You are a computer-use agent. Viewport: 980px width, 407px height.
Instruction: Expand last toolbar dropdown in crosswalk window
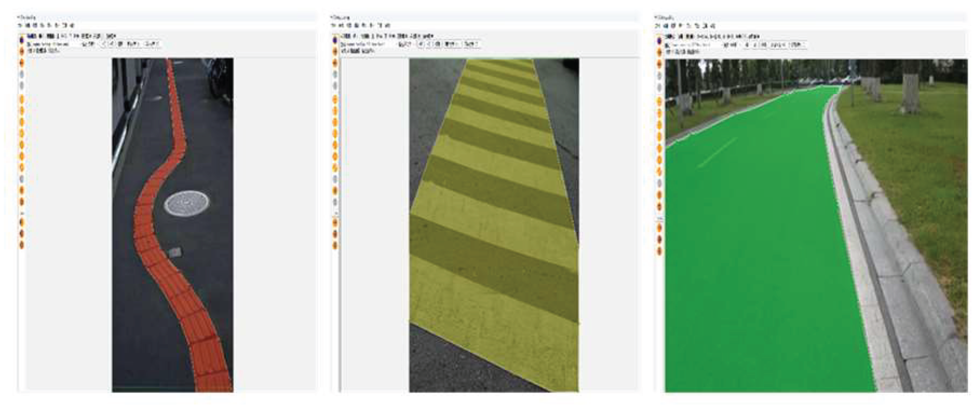pos(471,44)
